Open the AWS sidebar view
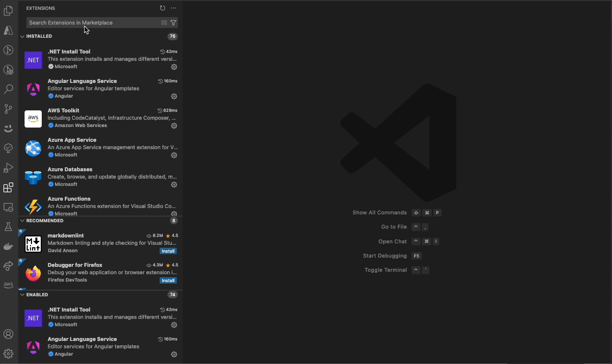The height and width of the screenshot is (364, 612). pyautogui.click(x=8, y=285)
